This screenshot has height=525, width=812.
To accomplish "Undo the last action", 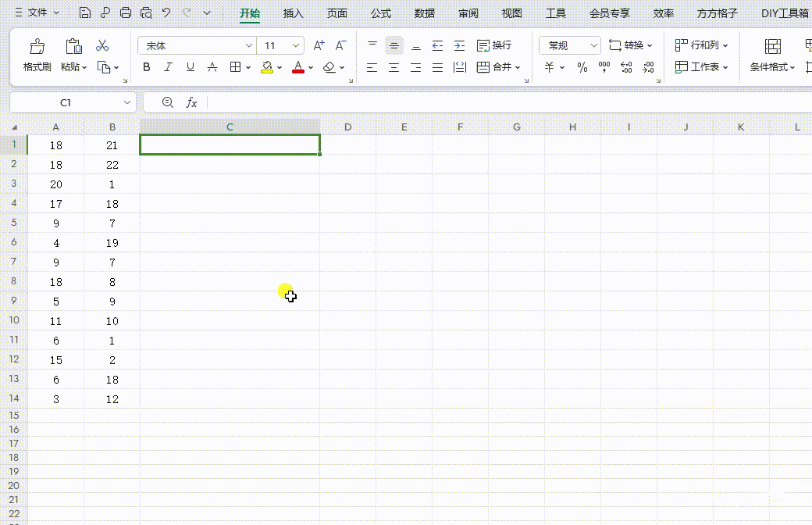I will pos(166,13).
